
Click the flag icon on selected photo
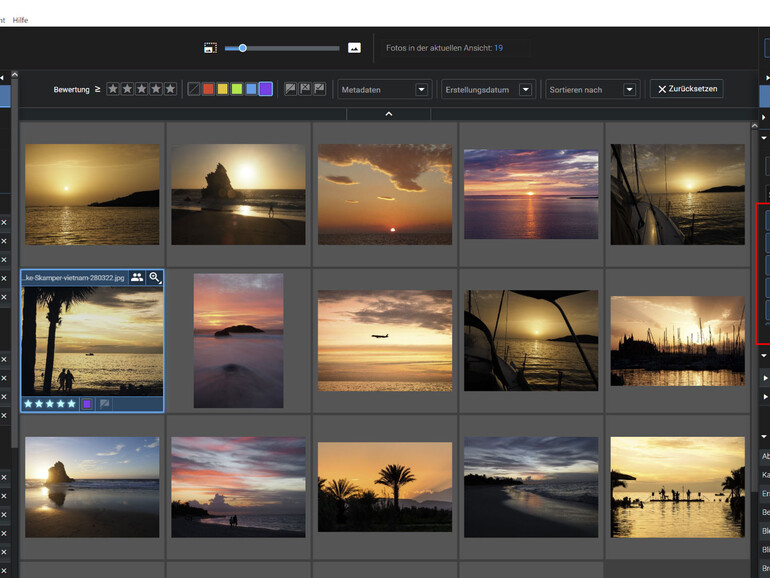tap(104, 404)
